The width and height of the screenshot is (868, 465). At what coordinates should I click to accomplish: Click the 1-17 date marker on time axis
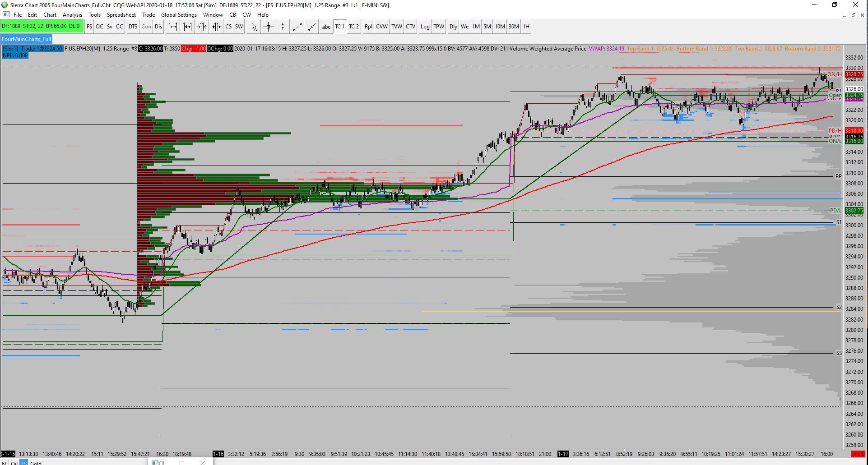point(563,454)
